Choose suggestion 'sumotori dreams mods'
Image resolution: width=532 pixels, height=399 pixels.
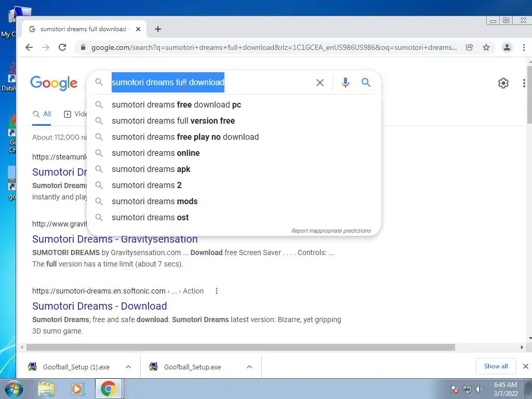234,202
